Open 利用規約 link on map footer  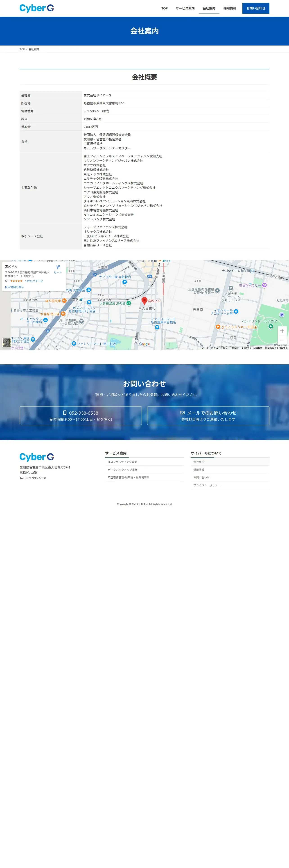(x=258, y=348)
